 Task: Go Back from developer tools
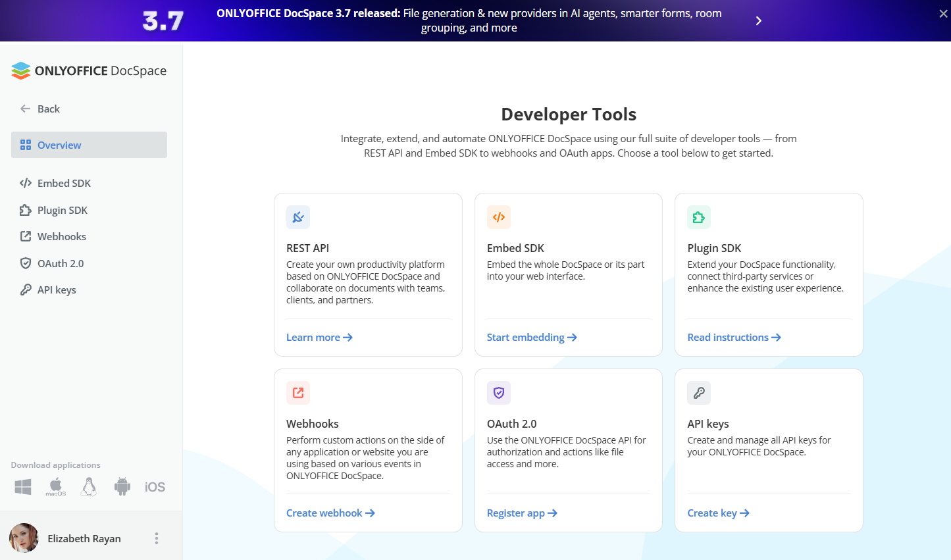pos(39,109)
